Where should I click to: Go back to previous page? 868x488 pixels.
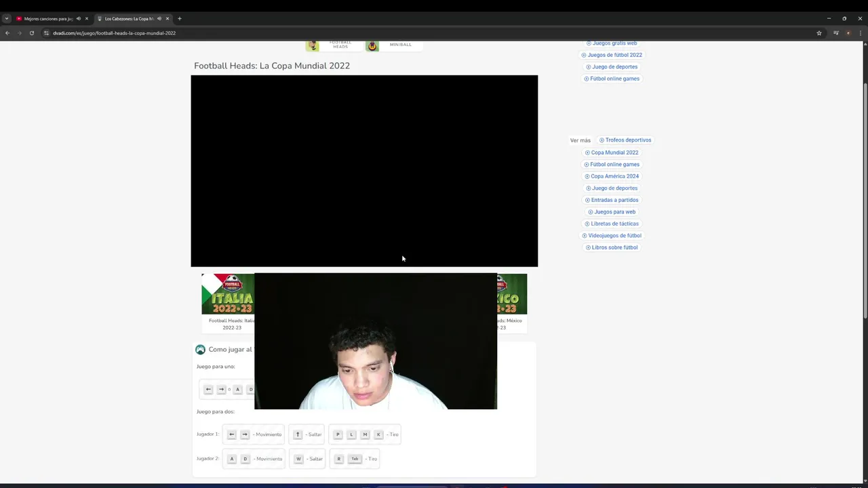pos(7,33)
